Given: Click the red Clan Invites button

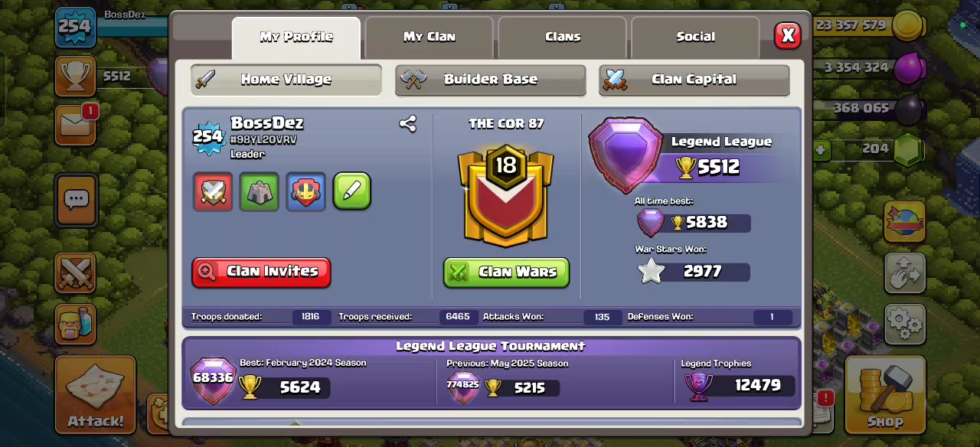Looking at the screenshot, I should [x=261, y=272].
